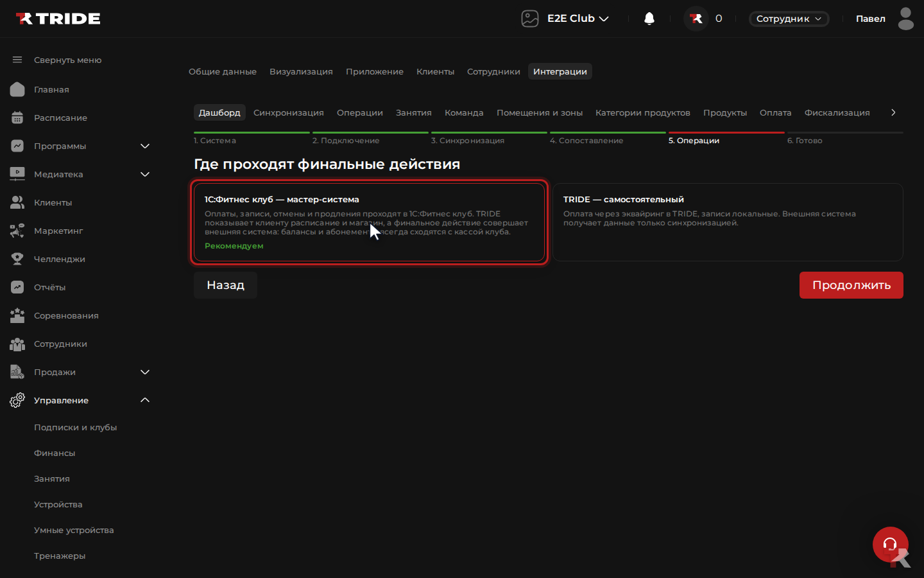Open Финансы in sidebar
The image size is (924, 578).
coord(55,453)
